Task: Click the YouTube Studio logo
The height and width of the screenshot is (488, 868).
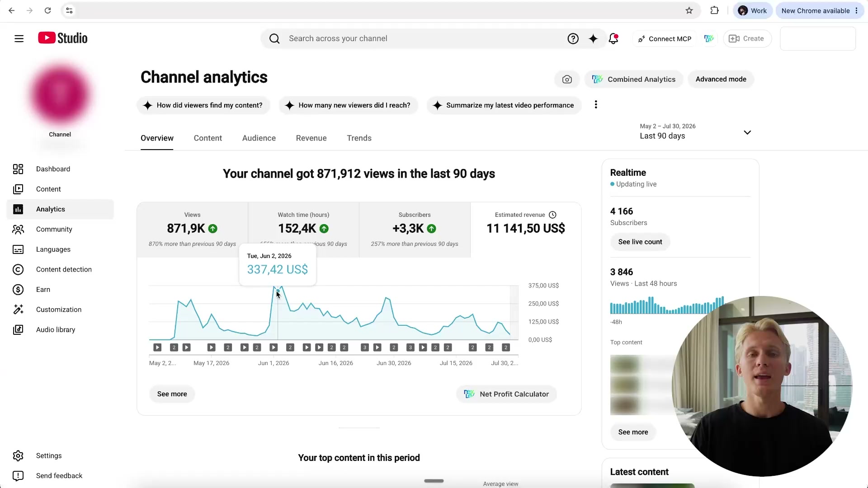Action: 63,38
